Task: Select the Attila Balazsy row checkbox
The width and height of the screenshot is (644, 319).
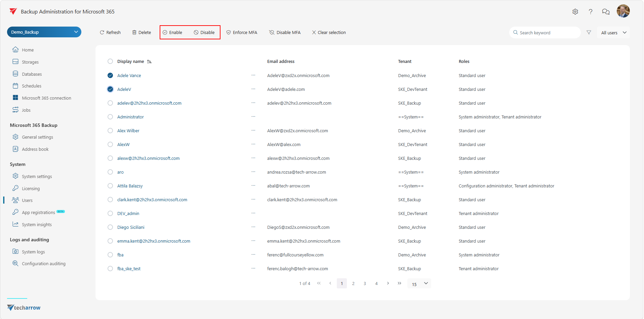Action: [x=110, y=186]
